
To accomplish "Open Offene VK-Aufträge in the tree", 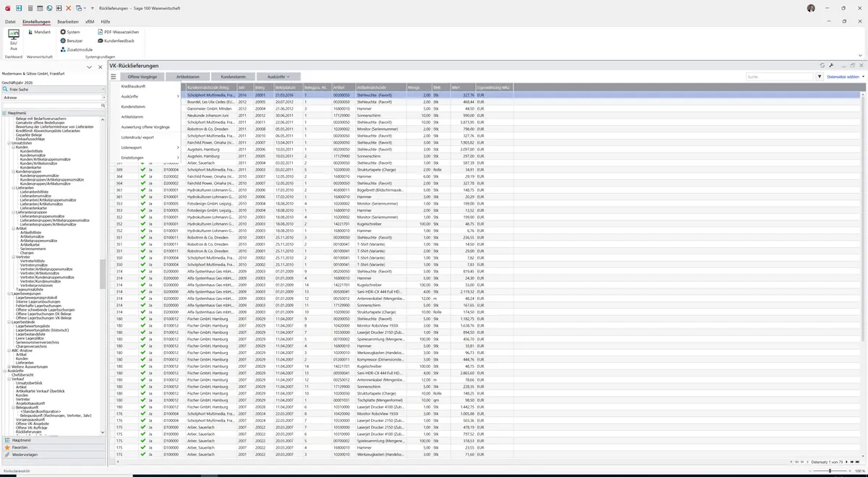I will coord(31,428).
